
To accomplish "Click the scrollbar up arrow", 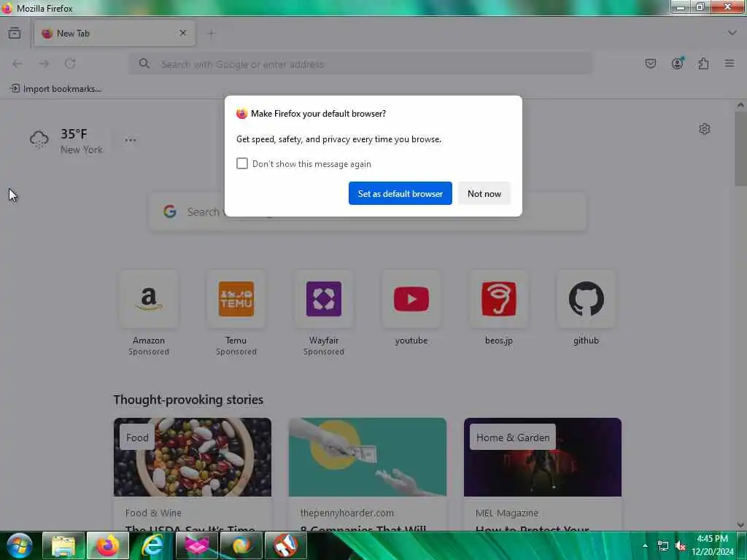I will [x=740, y=105].
